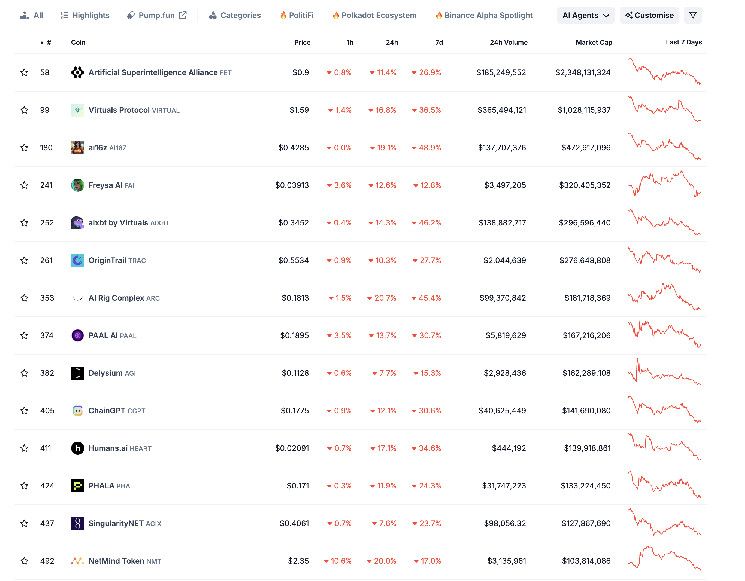Click the Freysa AI coin logo
Image resolution: width=745 pixels, height=581 pixels.
(77, 185)
